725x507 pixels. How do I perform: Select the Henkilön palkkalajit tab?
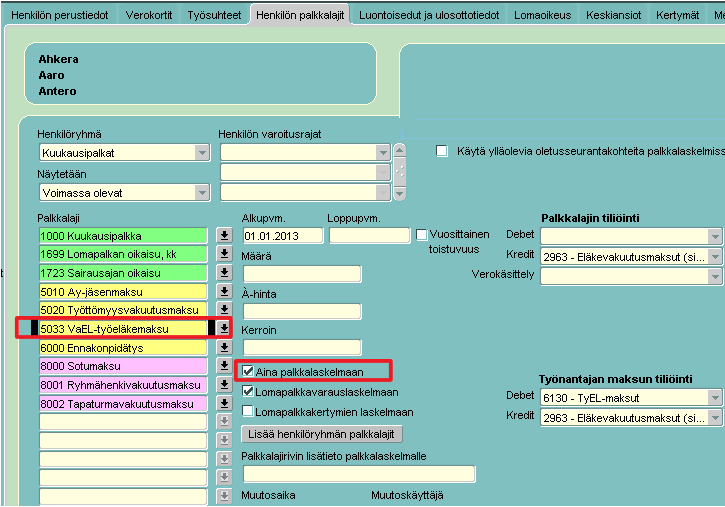click(x=300, y=15)
